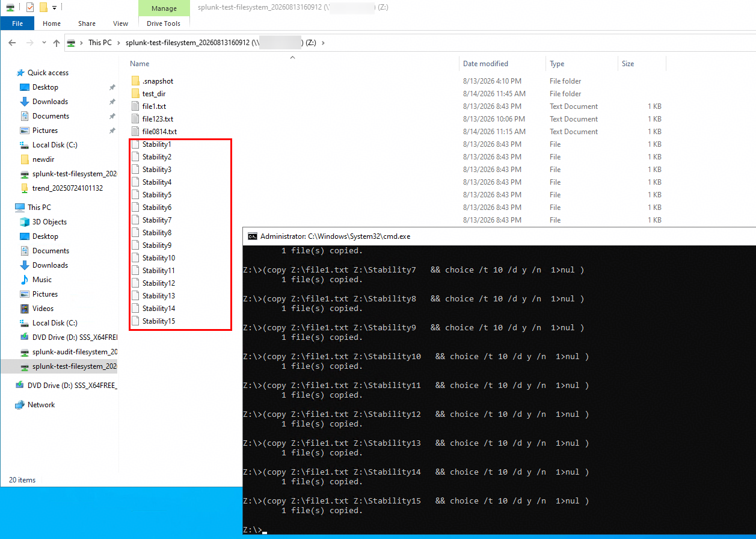Click the new folder icon in Quick Access Toolbar

(43, 7)
